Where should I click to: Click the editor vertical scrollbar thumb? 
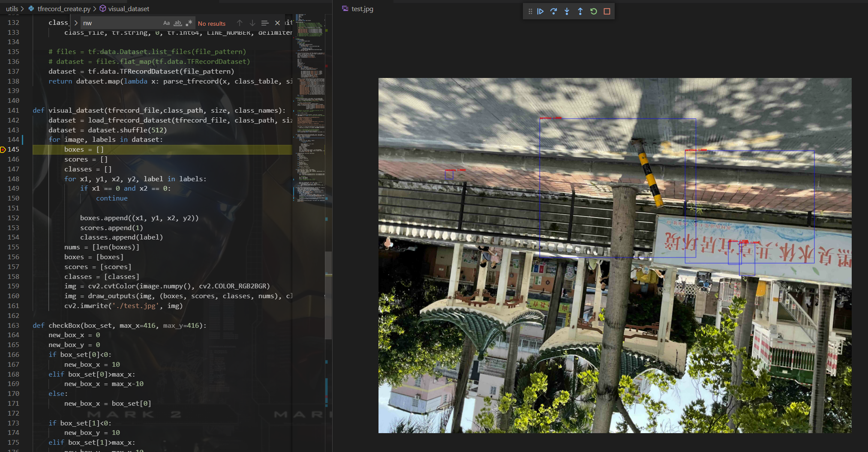click(x=328, y=296)
